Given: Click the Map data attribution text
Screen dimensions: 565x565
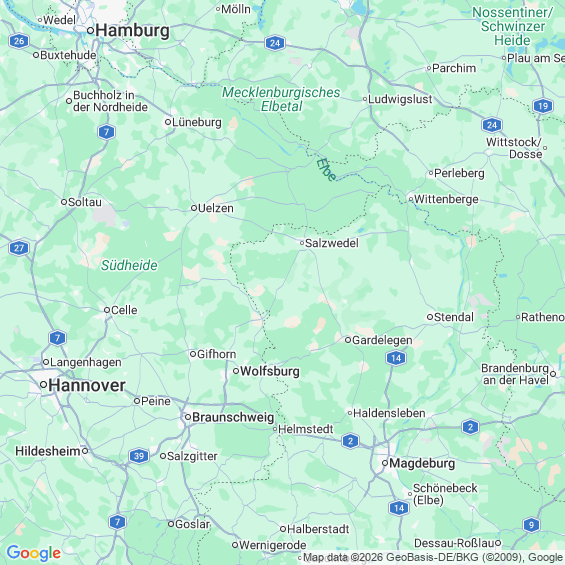Looking at the screenshot, I should (433, 558).
